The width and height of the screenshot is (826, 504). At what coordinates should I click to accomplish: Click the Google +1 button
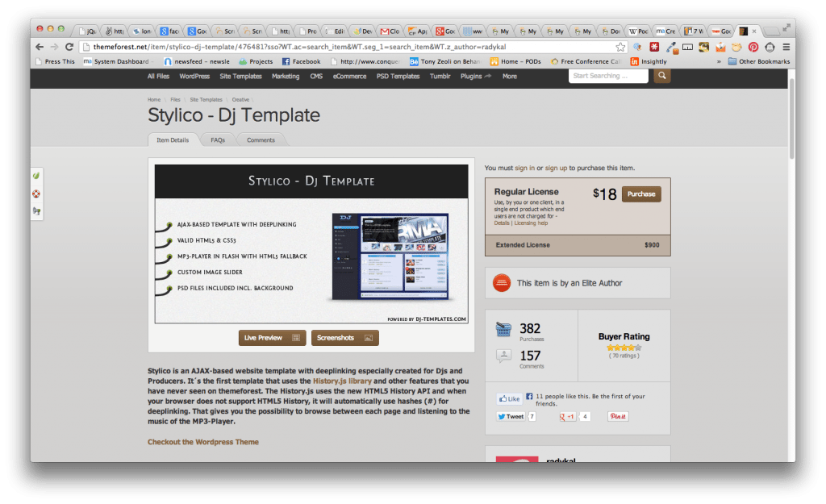point(567,417)
